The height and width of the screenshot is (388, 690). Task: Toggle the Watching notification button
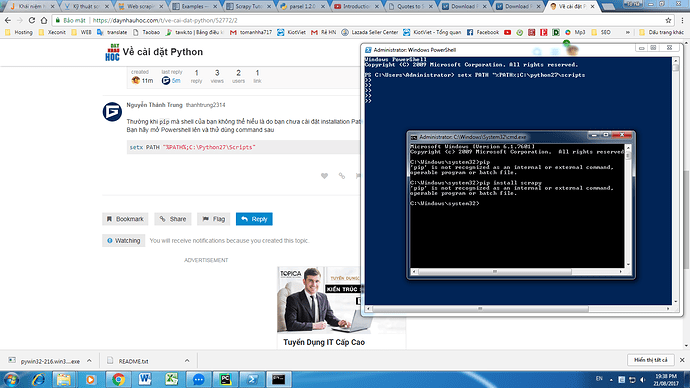point(124,241)
